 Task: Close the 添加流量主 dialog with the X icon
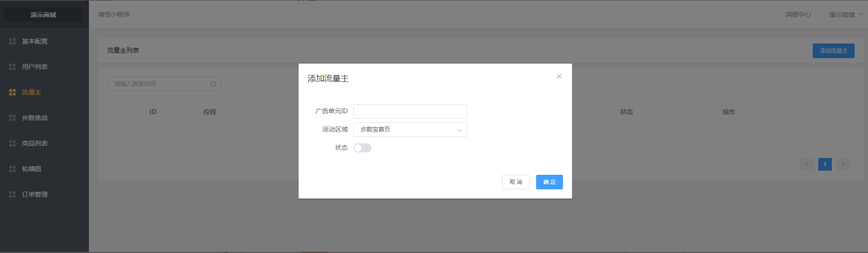tap(559, 77)
